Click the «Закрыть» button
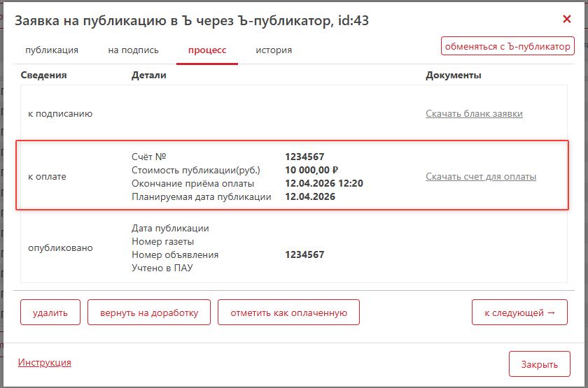Screen dimensions: 588x388 [539, 364]
